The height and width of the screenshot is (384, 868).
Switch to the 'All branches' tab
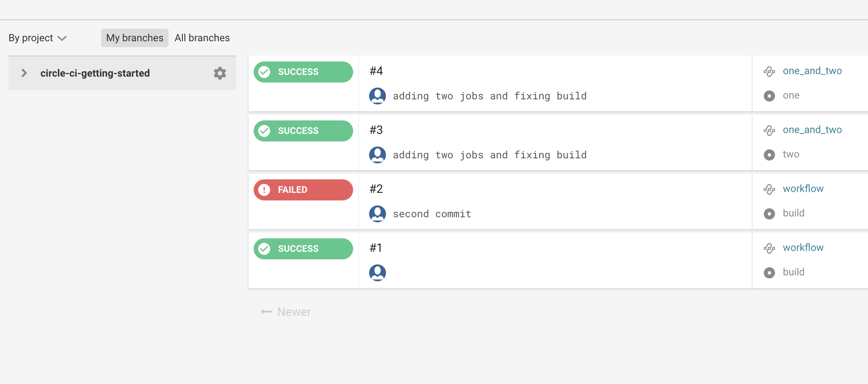(x=202, y=38)
